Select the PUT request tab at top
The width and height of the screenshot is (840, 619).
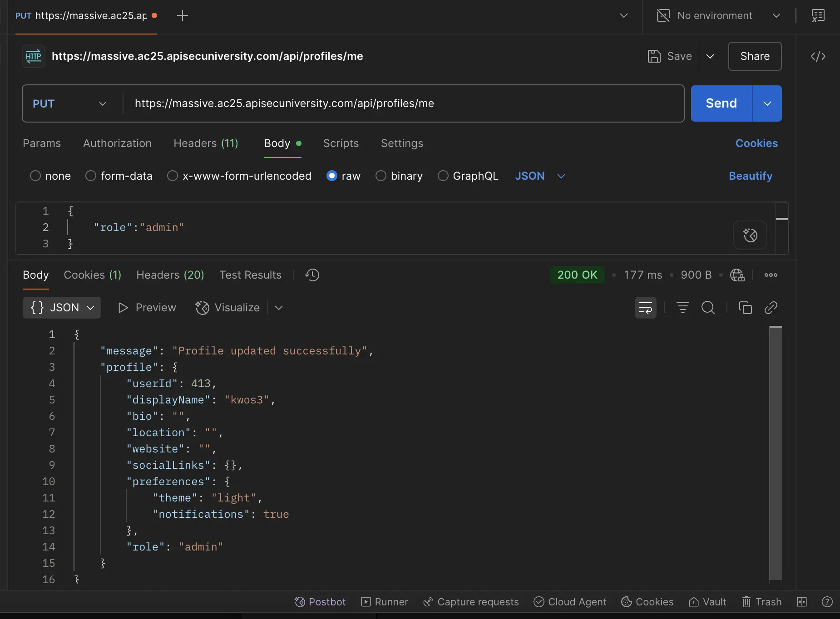(x=86, y=15)
